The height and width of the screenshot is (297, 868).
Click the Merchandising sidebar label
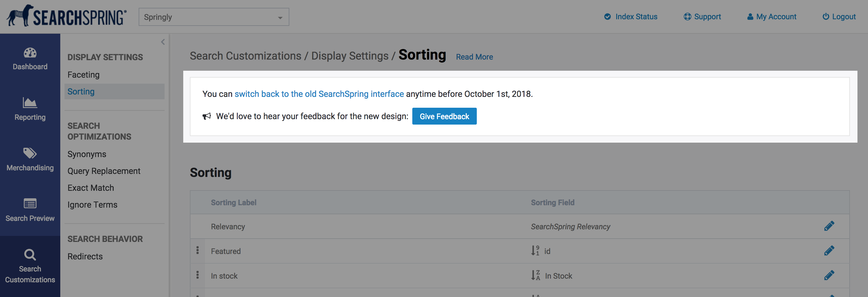pyautogui.click(x=30, y=168)
